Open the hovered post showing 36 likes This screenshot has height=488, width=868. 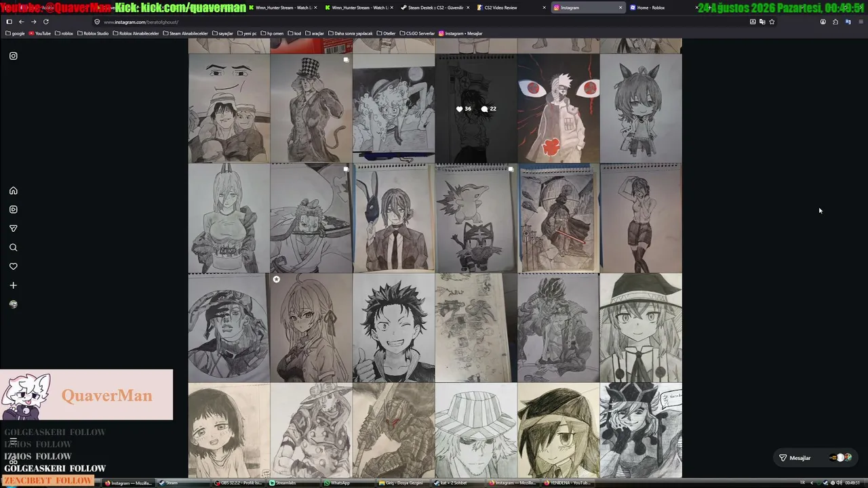475,108
